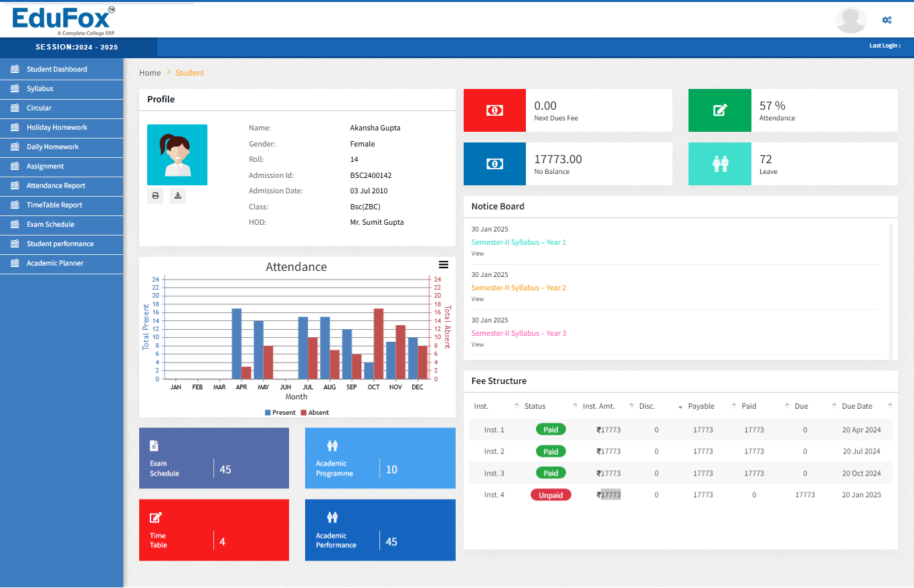This screenshot has width=914, height=588.
Task: Click the Last Login label in header
Action: [885, 45]
